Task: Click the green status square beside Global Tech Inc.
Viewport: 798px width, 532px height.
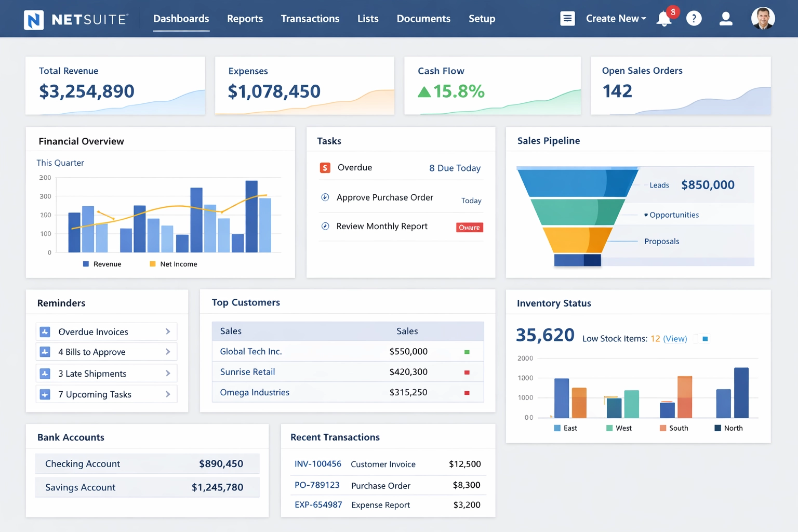Action: 467,351
